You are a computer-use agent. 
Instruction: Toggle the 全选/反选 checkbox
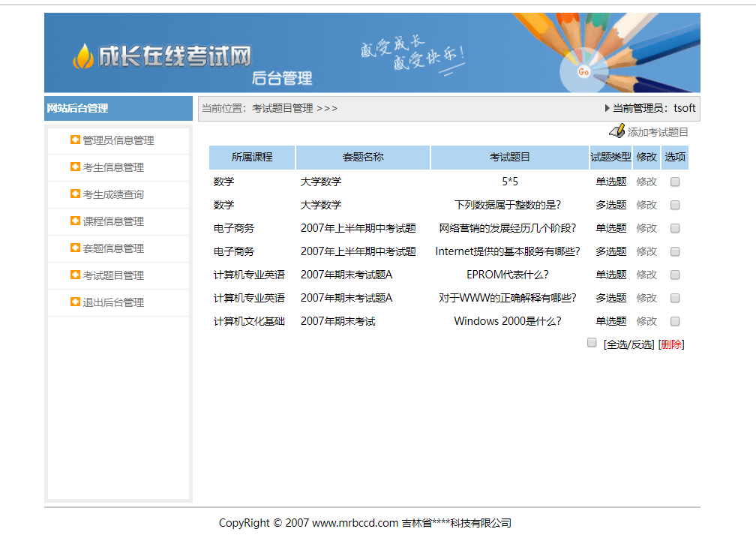coord(592,342)
